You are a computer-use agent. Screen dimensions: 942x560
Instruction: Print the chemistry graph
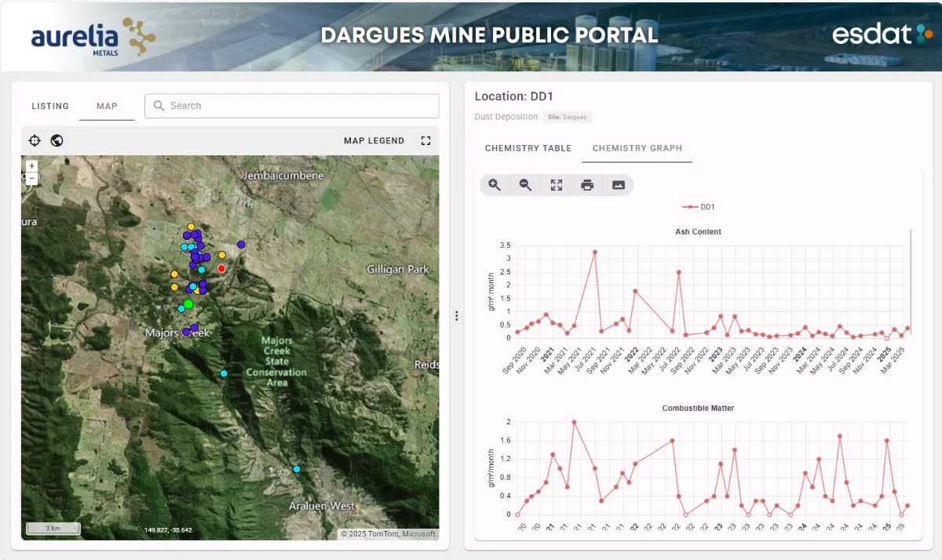[x=587, y=185]
